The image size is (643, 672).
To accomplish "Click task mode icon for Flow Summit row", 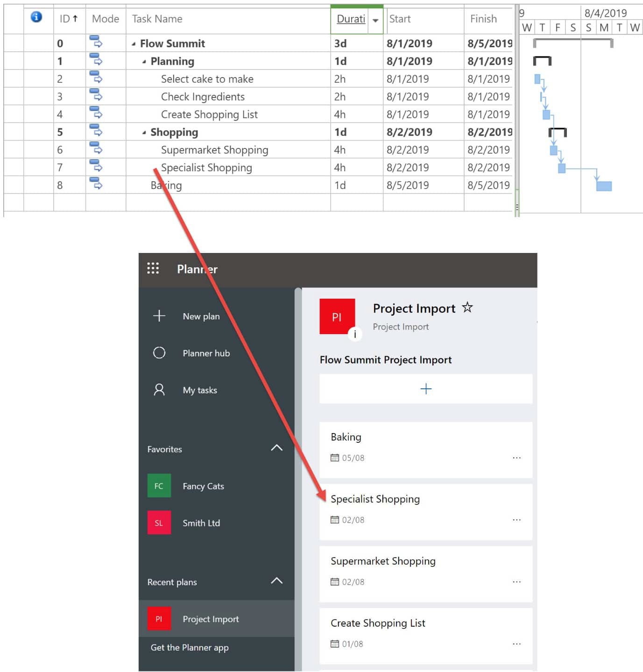I will point(96,42).
